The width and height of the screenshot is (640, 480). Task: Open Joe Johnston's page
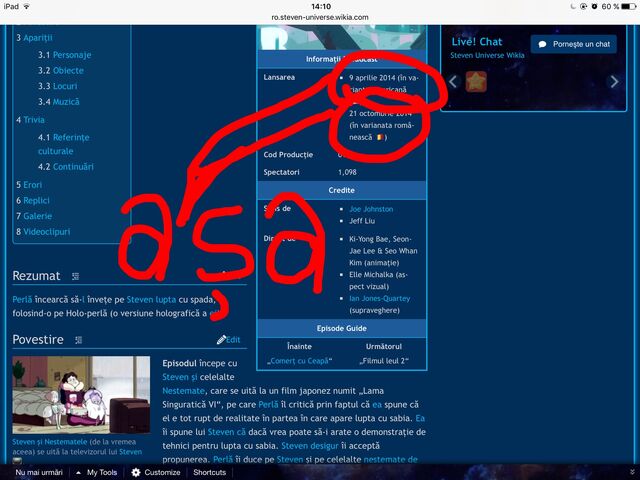click(x=371, y=209)
